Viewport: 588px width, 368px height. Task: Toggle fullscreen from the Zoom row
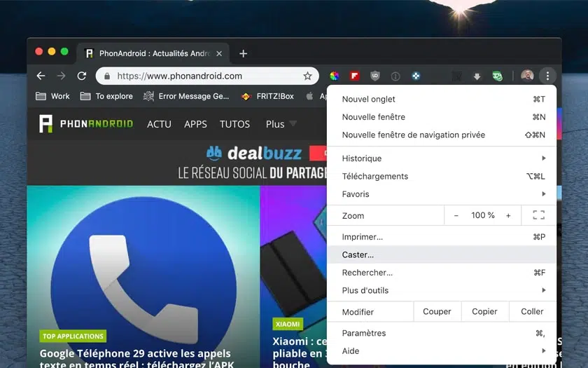point(538,215)
